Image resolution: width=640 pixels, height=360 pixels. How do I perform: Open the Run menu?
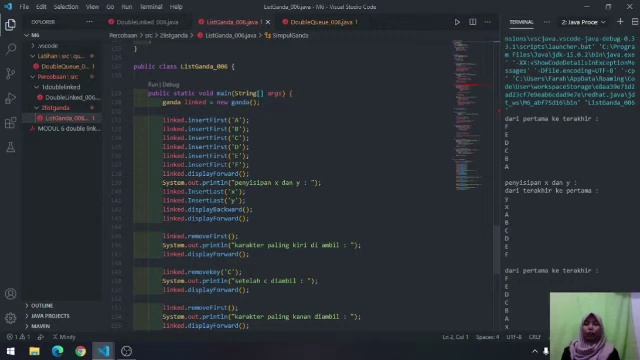click(x=127, y=7)
